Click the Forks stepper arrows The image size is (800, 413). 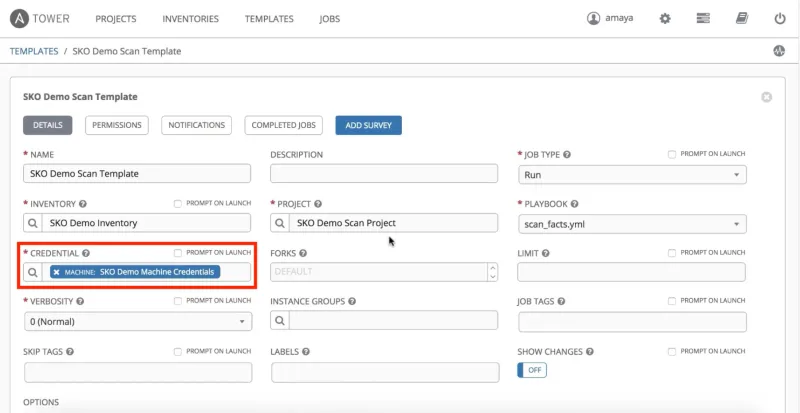[x=492, y=272]
